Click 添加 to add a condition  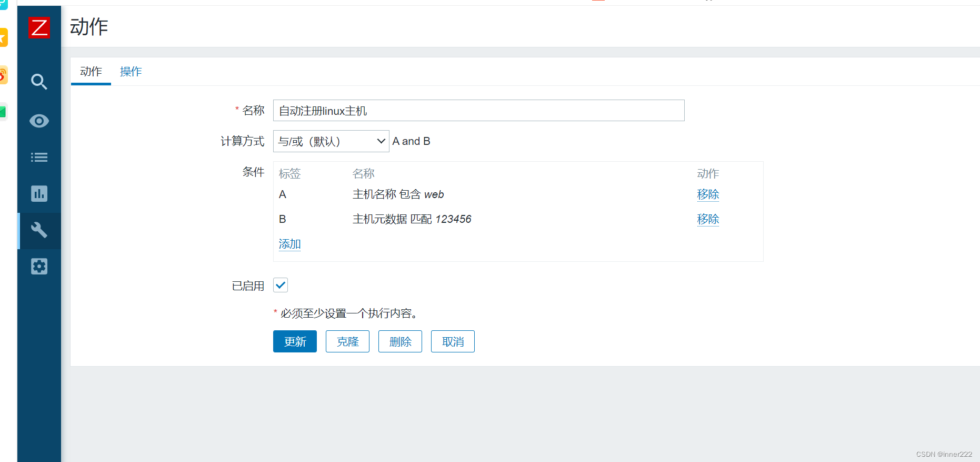pyautogui.click(x=289, y=244)
